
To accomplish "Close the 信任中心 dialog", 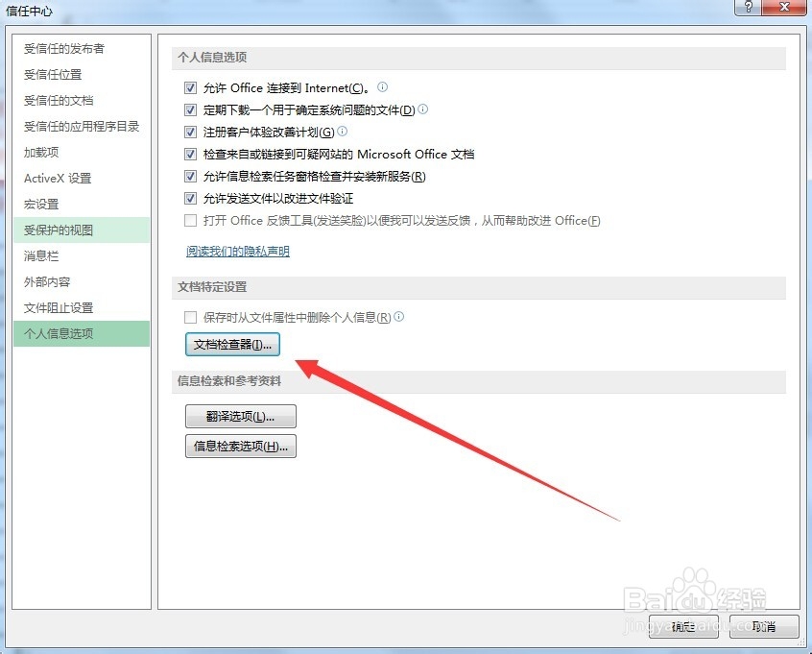I will point(785,7).
